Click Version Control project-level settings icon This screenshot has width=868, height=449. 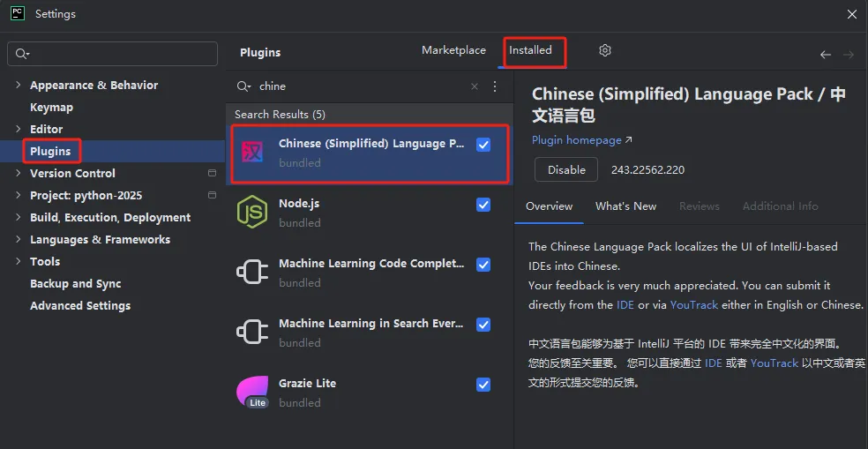(212, 173)
